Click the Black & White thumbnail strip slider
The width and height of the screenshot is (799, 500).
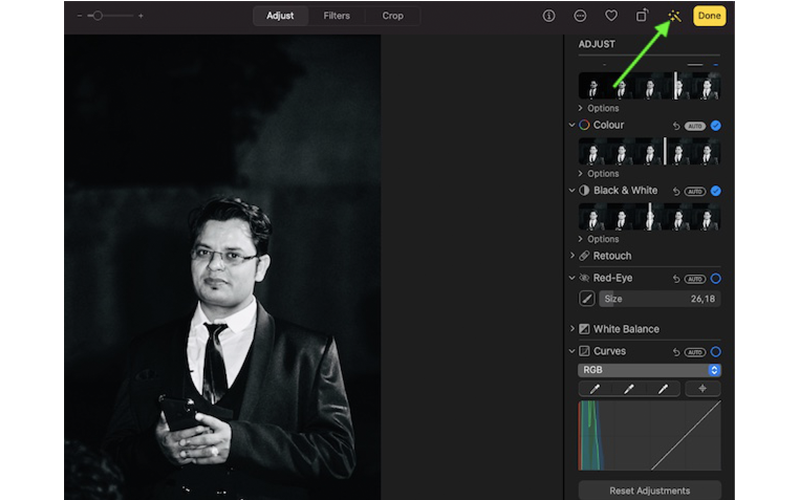tap(649, 217)
